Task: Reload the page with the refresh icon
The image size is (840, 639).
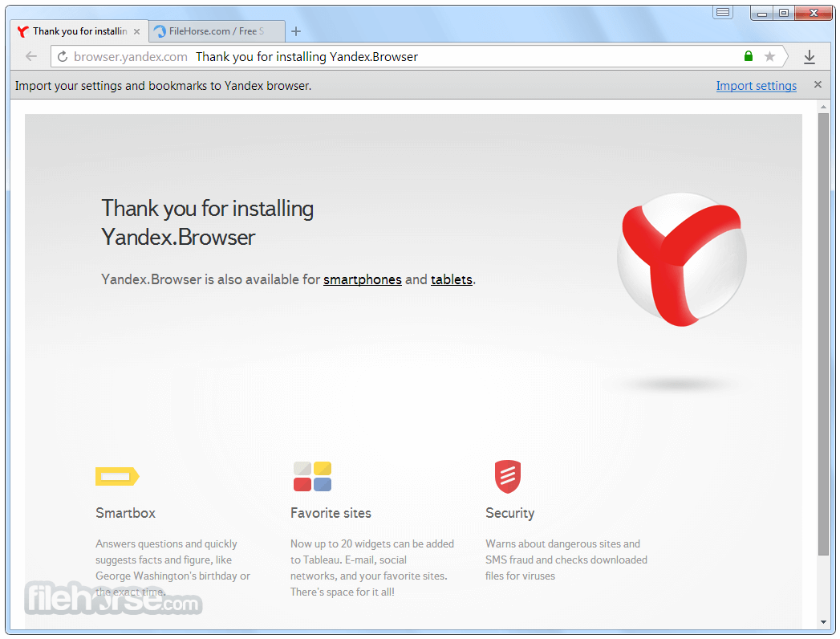Action: click(x=63, y=56)
